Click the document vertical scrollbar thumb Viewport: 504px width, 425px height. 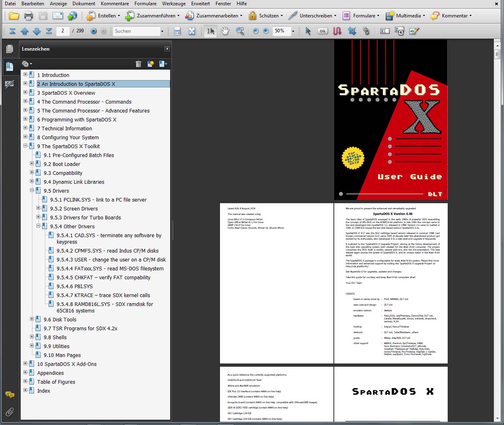498,54
